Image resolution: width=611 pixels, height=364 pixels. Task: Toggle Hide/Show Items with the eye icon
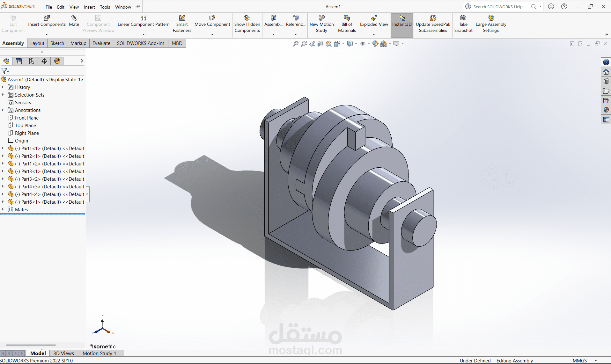[x=363, y=44]
